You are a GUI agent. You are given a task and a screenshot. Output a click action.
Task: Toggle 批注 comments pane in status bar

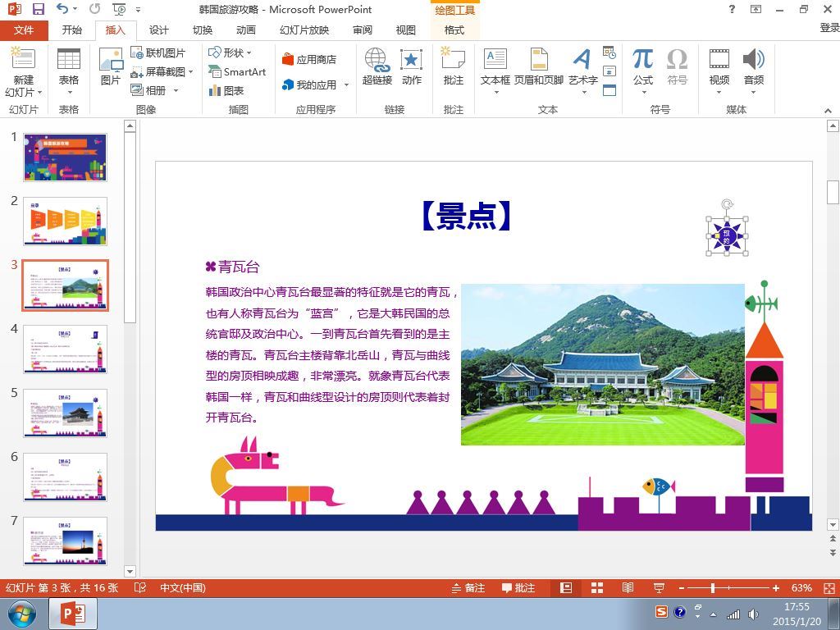coord(518,587)
